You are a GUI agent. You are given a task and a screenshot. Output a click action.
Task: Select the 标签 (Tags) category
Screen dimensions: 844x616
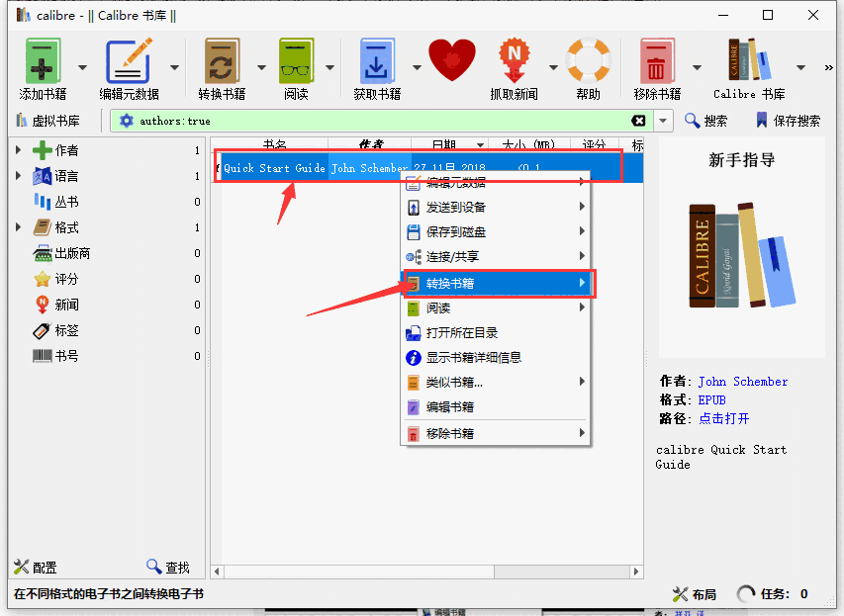[56, 330]
